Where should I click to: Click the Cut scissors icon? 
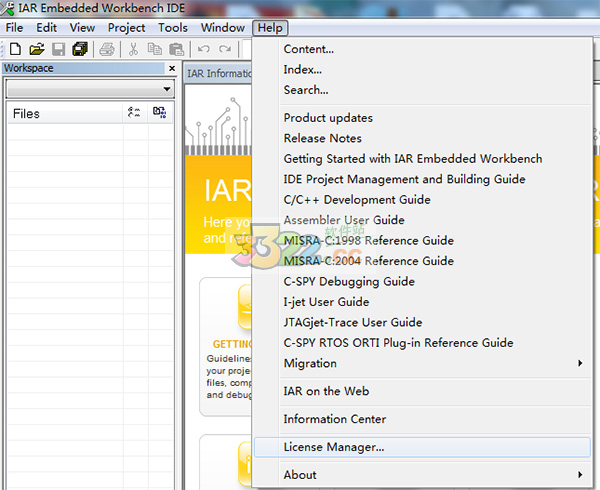133,49
